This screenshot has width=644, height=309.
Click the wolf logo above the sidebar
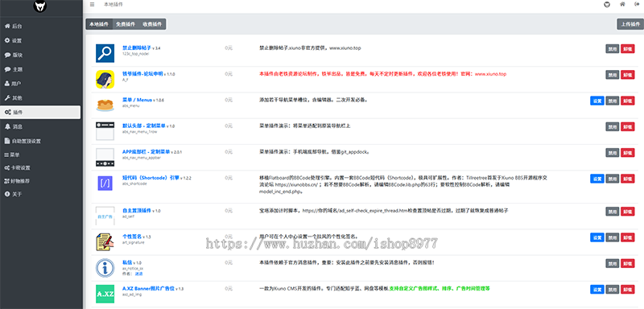(x=40, y=6)
